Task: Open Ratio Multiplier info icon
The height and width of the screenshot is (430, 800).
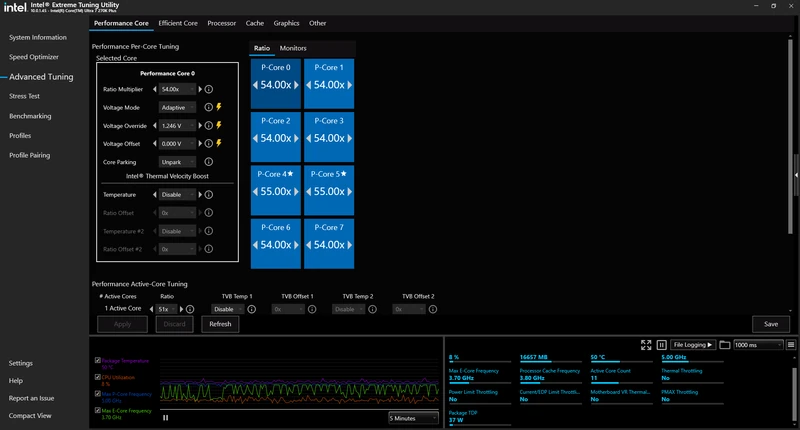Action: click(209, 89)
